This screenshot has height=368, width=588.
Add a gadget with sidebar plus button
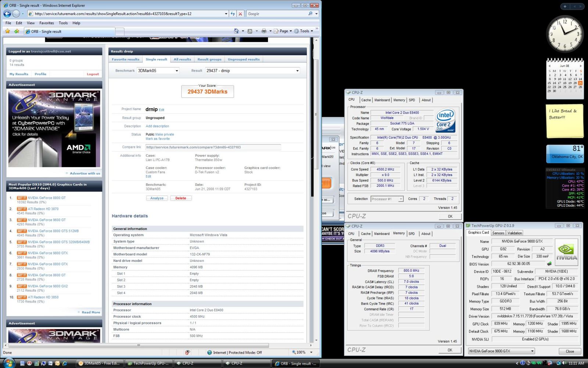[x=565, y=6]
